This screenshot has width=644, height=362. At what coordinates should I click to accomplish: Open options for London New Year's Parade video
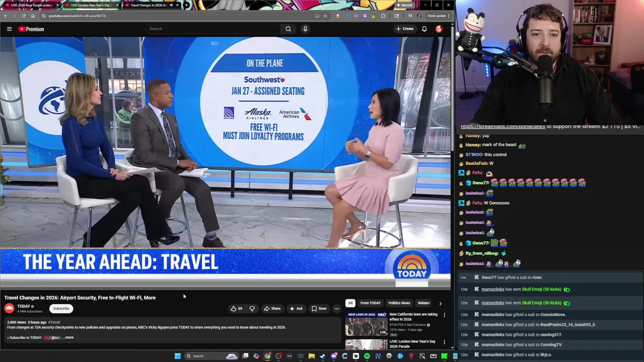click(444, 342)
